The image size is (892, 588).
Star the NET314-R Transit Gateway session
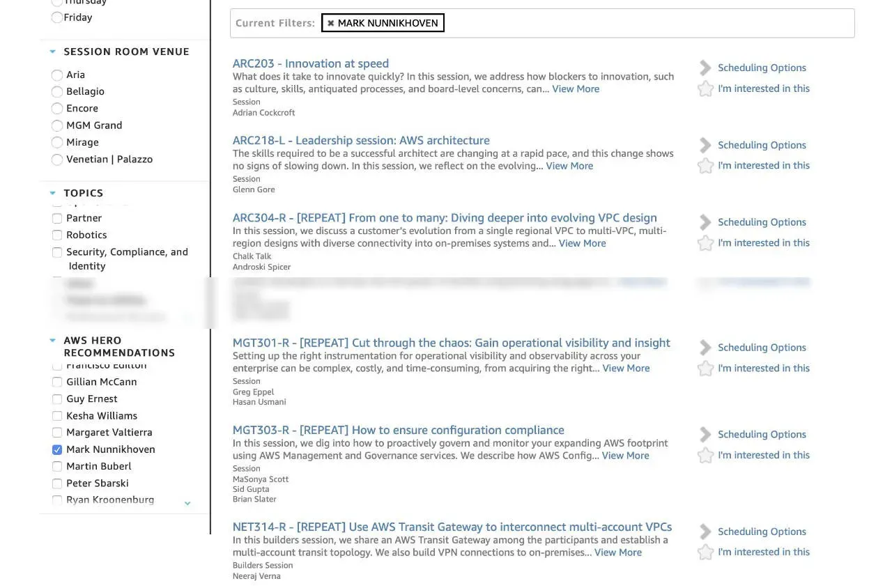(x=705, y=552)
